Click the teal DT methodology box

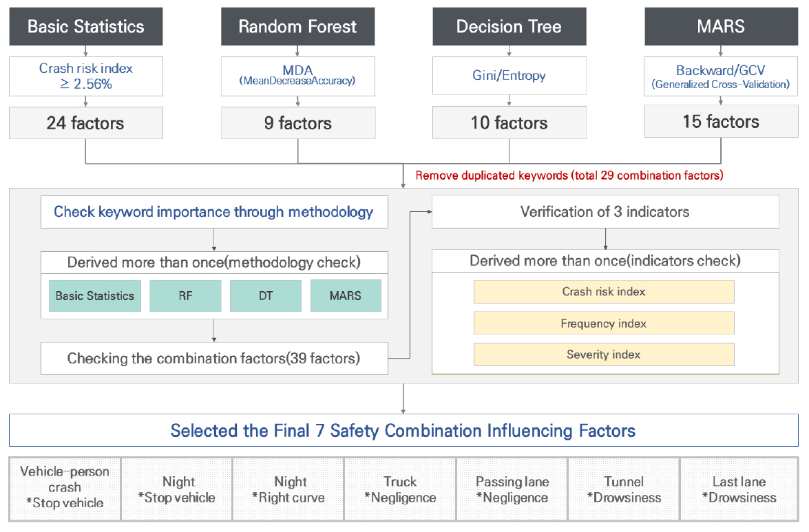pyautogui.click(x=265, y=296)
